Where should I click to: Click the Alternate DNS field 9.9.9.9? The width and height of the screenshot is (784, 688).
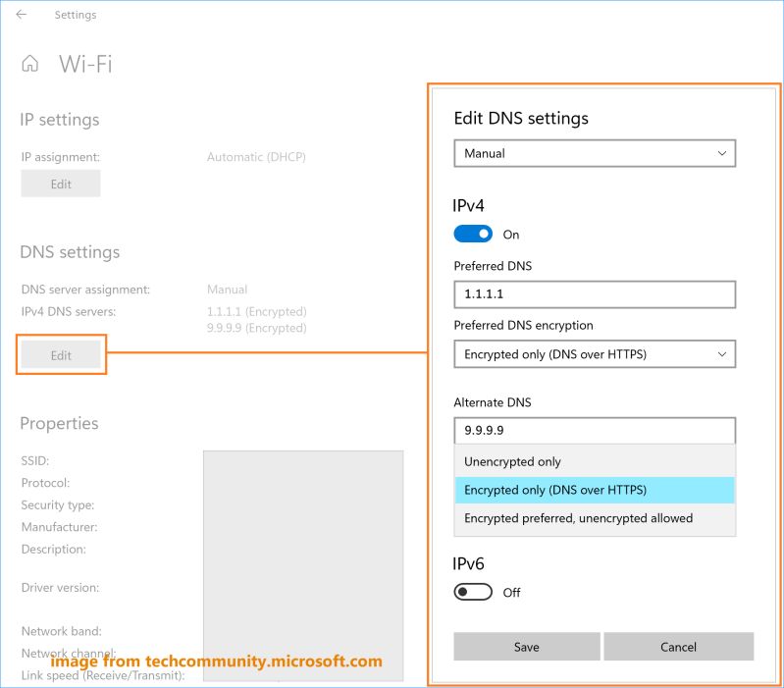coord(595,431)
